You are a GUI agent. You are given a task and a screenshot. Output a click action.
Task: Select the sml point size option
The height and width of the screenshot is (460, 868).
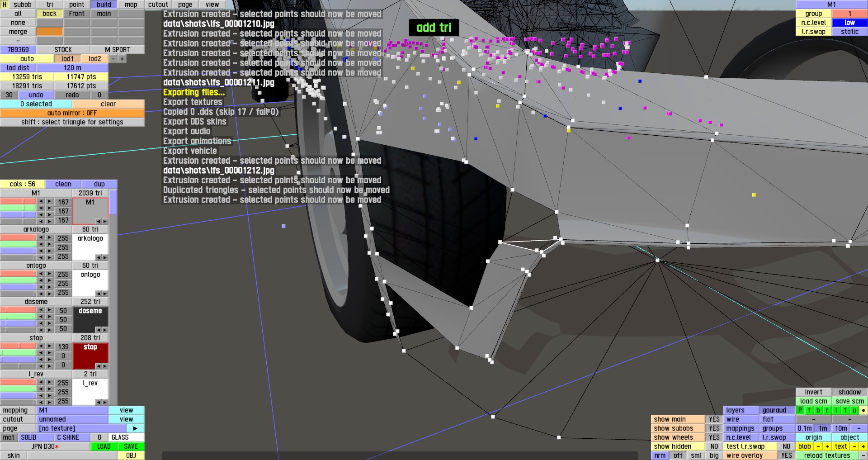pos(696,455)
